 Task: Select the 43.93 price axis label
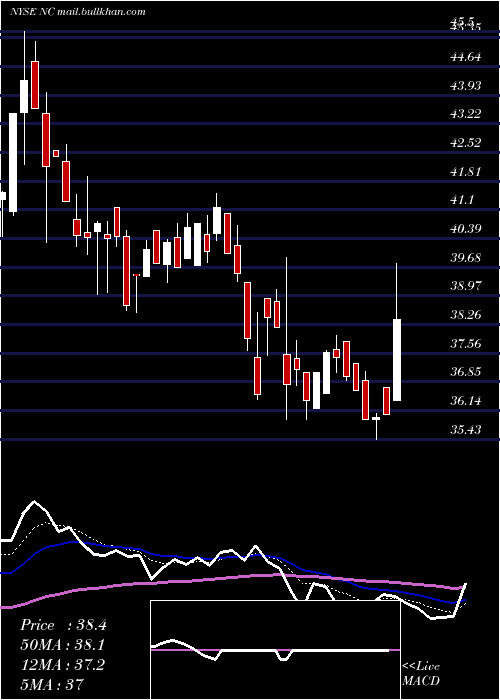coord(466,85)
